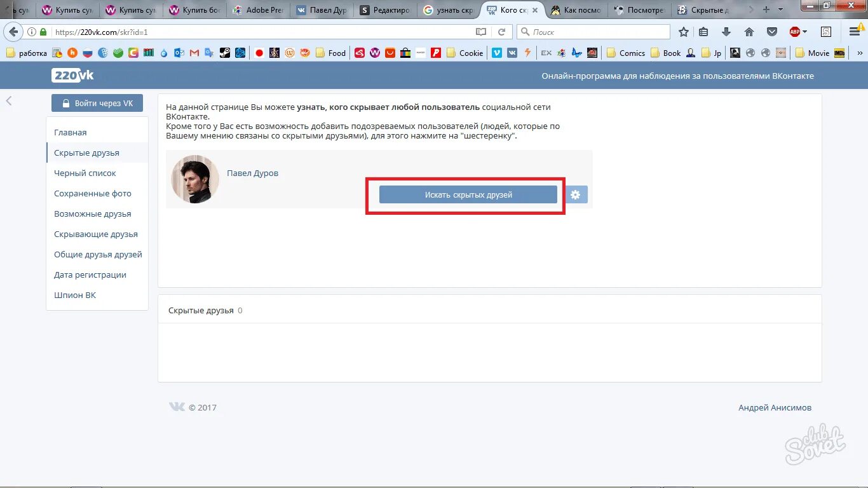Click the browser back arrow button
Viewport: 868px width, 488px height.
[13, 32]
